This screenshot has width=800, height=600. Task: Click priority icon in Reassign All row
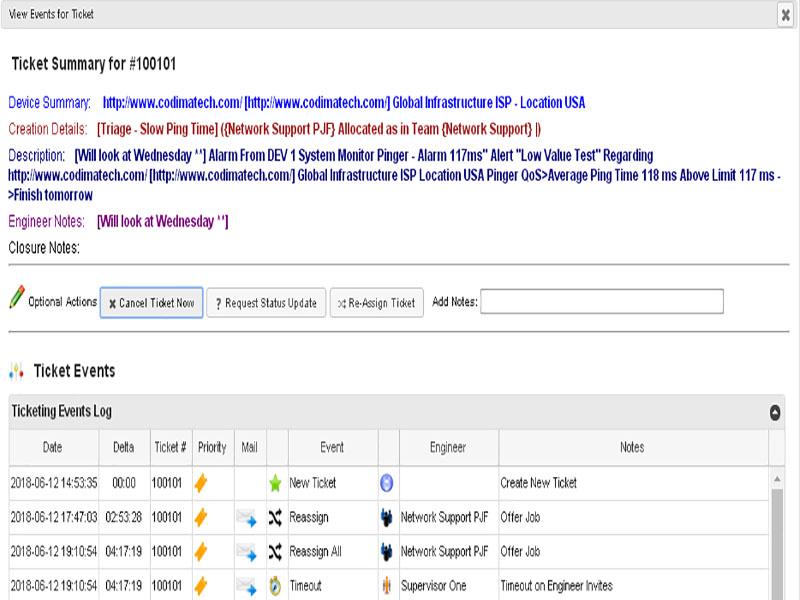coord(201,552)
